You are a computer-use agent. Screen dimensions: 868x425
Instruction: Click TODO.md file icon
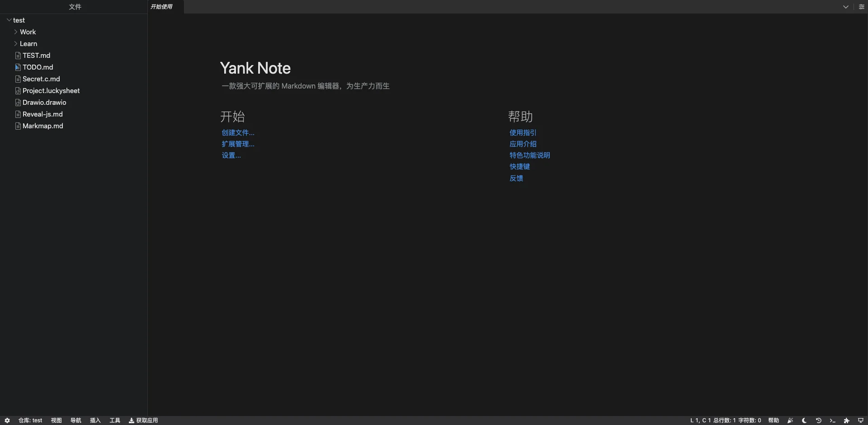coord(18,67)
